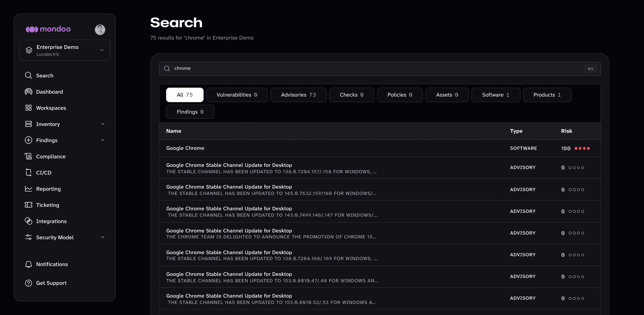This screenshot has height=315, width=644.
Task: Click the Reporting chart icon
Action: point(28,189)
